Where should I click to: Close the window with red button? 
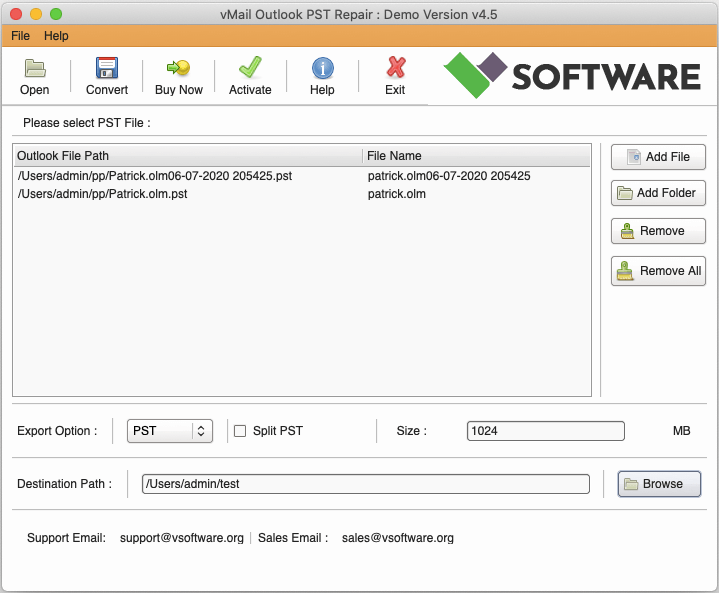(16, 14)
